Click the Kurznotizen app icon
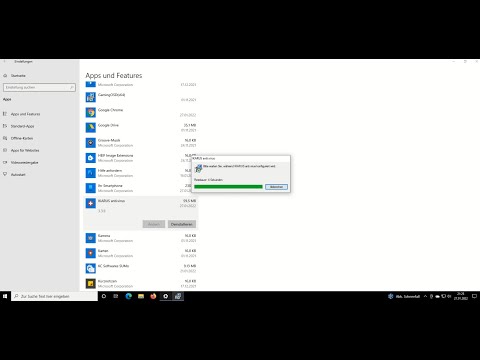This screenshot has height=360, width=480. [x=91, y=283]
